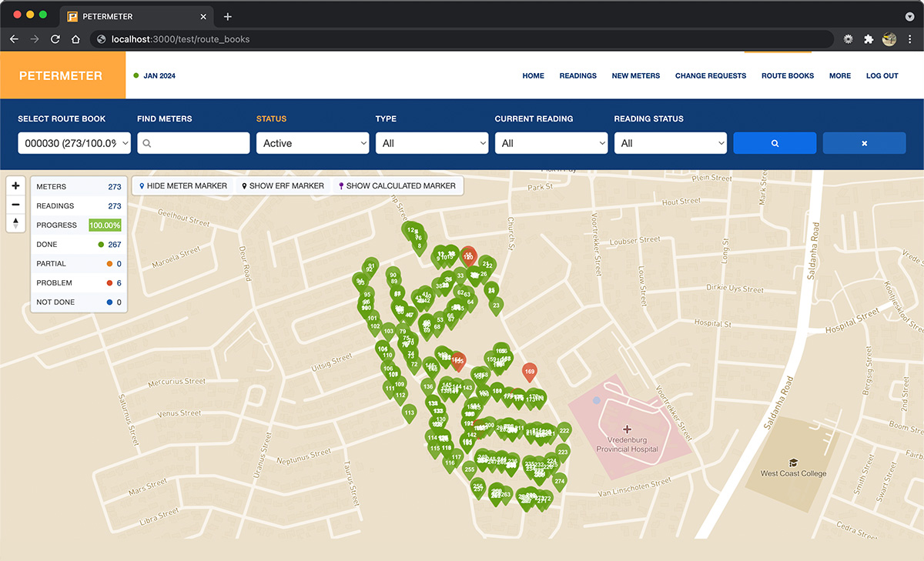924x561 pixels.
Task: Zoom in on the map
Action: click(15, 186)
